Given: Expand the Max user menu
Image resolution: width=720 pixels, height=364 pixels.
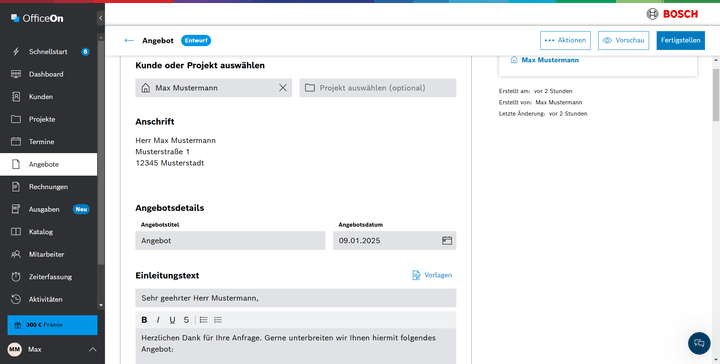Looking at the screenshot, I should [x=92, y=349].
